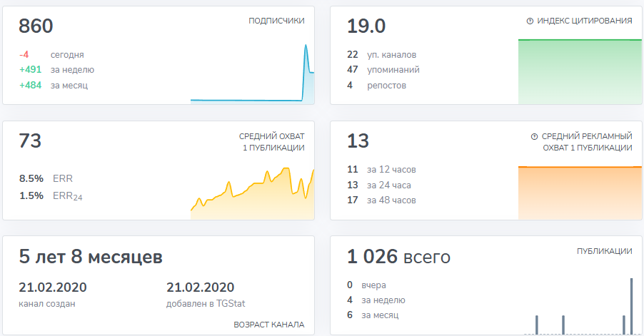Image resolution: width=644 pixels, height=336 pixels.
Task: Open the Средний охват 1 публикации heading
Action: [x=271, y=142]
